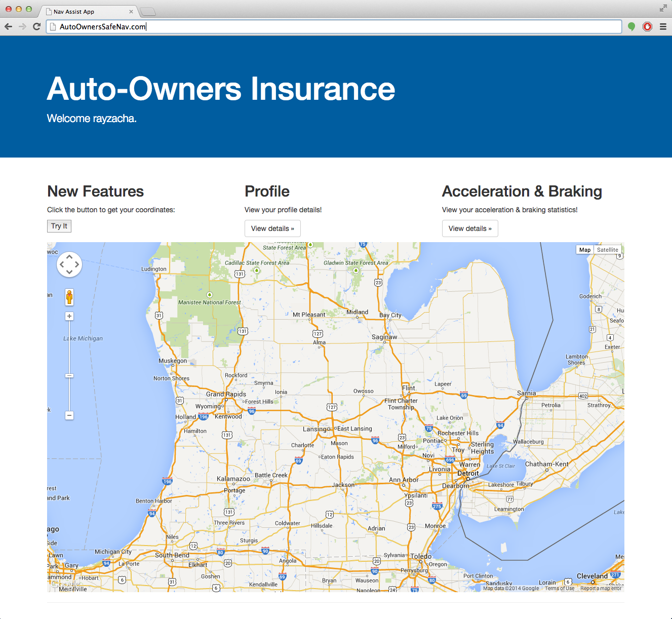Click Flint on the map

coord(408,388)
